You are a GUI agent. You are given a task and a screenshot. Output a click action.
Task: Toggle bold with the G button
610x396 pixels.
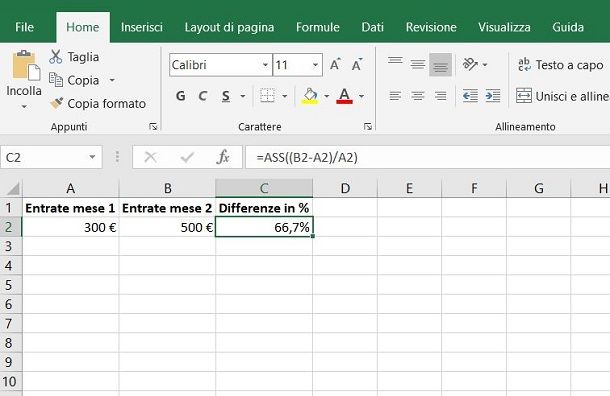pyautogui.click(x=181, y=96)
